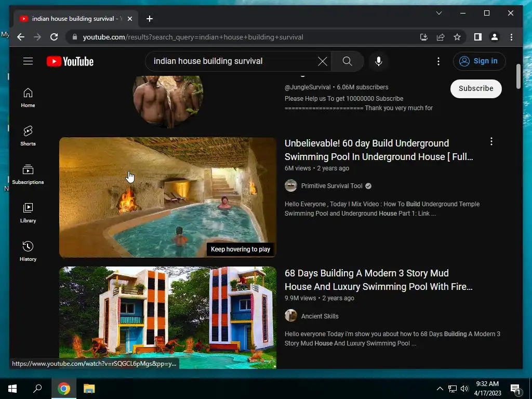Go back using browser back arrow
The width and height of the screenshot is (532, 399).
[x=21, y=37]
